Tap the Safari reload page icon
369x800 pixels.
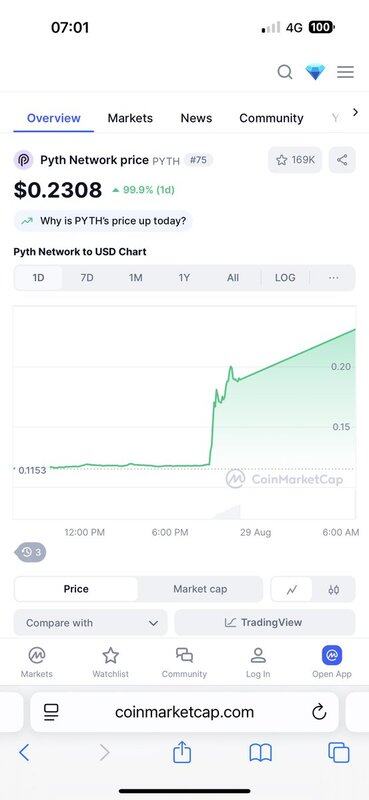tap(319, 712)
